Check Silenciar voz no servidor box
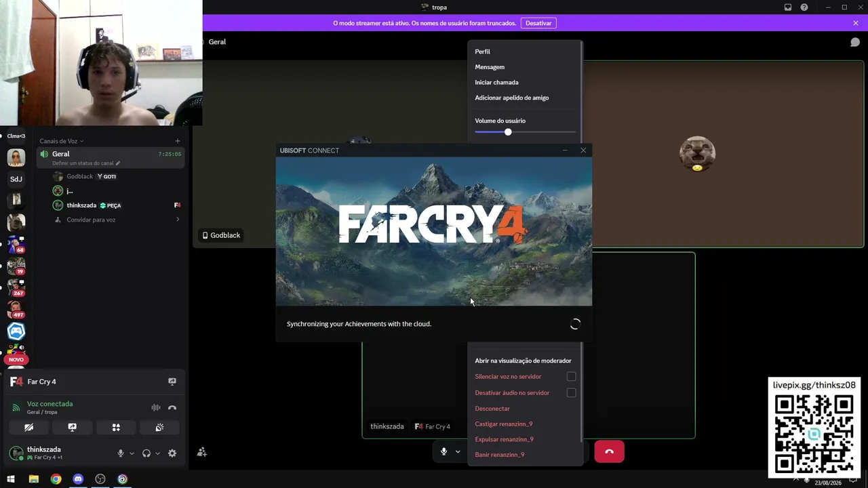The image size is (868, 488). (x=571, y=377)
